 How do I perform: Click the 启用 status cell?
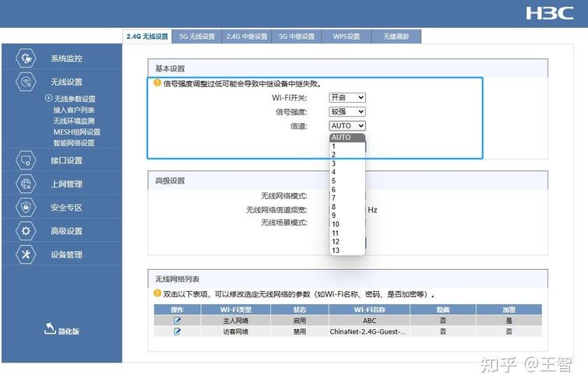(x=300, y=321)
